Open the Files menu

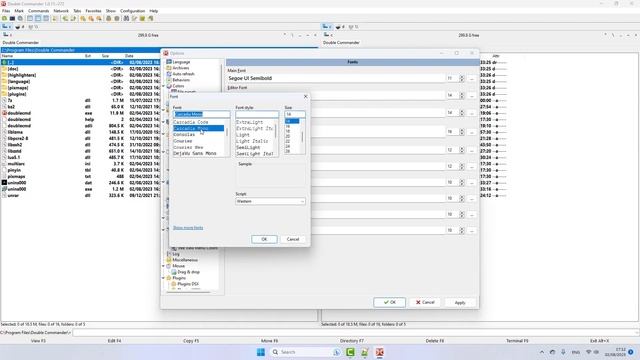[6, 11]
